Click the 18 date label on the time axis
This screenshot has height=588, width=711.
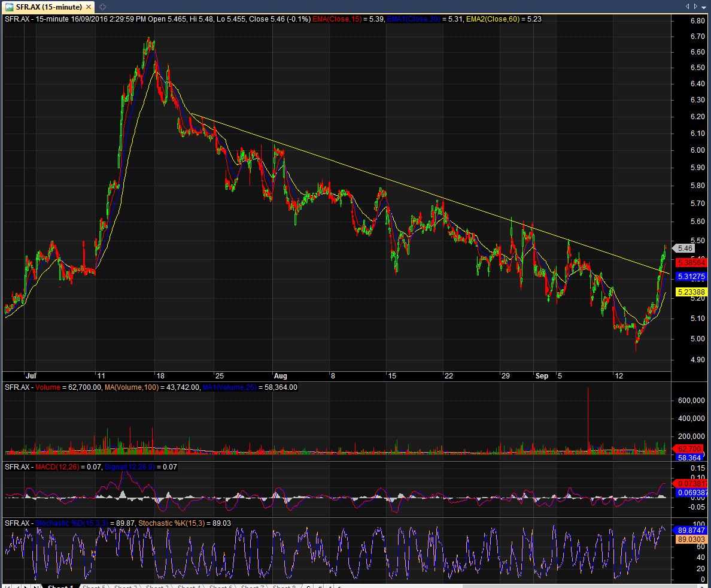(x=160, y=375)
